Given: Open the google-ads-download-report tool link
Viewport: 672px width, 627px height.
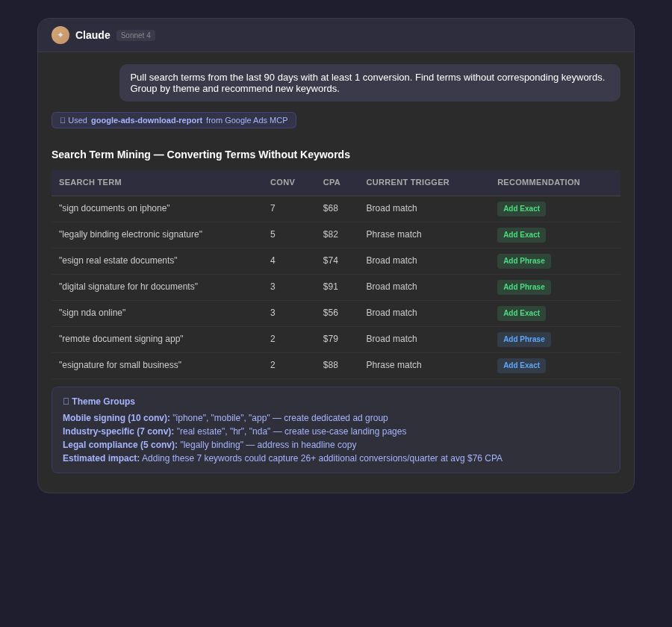Looking at the screenshot, I should 146,120.
